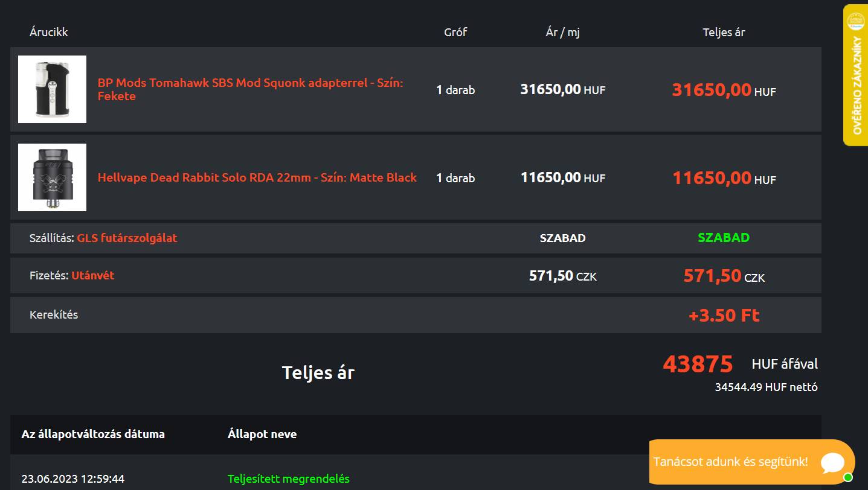Image resolution: width=868 pixels, height=490 pixels.
Task: Click the green 'SZABAD' shipping price
Action: [x=724, y=238]
